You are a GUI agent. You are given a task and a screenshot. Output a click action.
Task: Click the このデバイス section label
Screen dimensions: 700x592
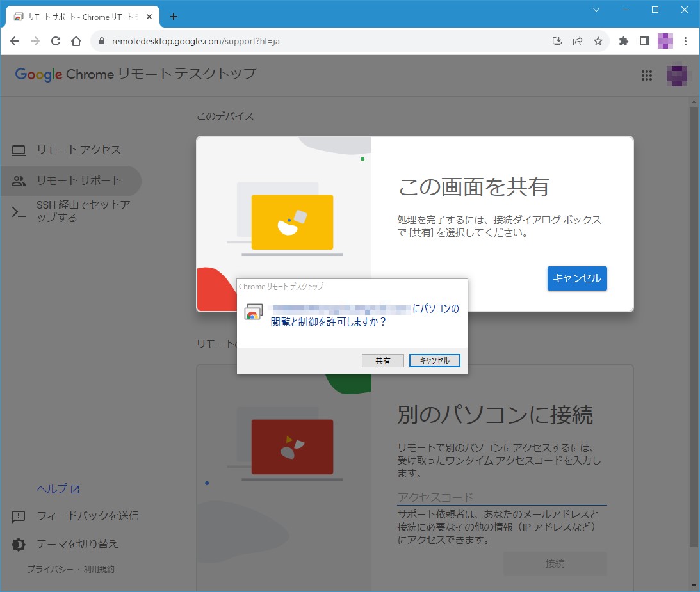point(225,116)
